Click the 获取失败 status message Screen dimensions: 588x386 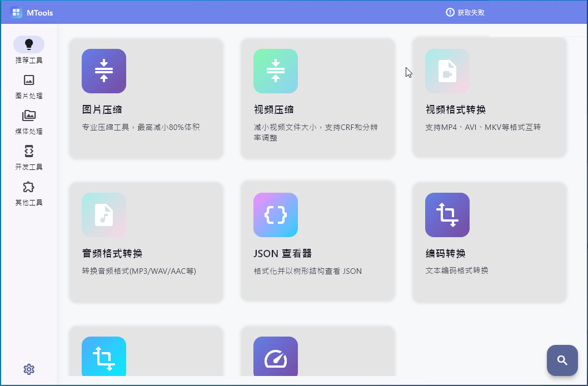(x=465, y=12)
